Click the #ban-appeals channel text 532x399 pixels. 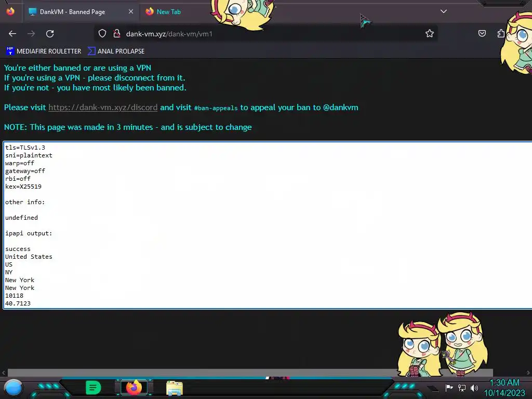[216, 108]
